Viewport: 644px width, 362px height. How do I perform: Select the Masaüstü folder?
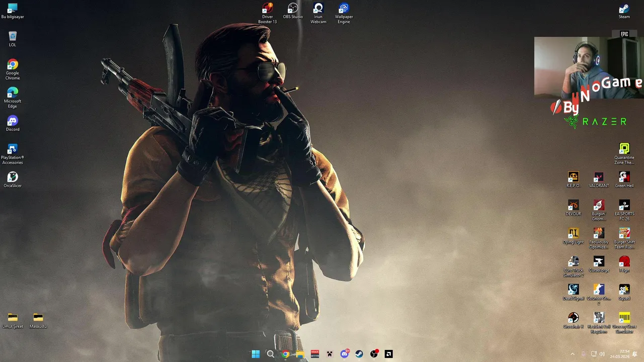tap(38, 321)
